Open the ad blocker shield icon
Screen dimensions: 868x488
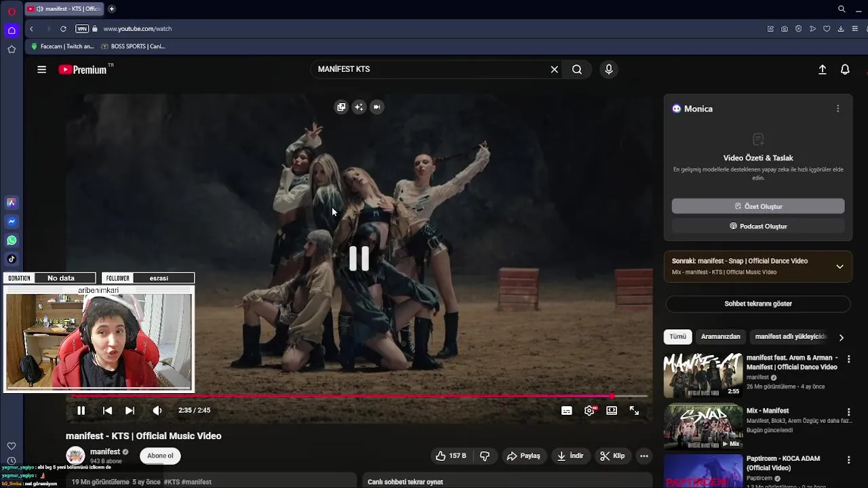(x=798, y=29)
